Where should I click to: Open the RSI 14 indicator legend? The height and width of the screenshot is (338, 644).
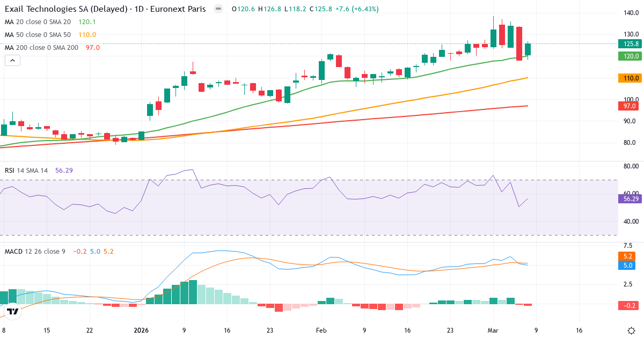(26, 171)
